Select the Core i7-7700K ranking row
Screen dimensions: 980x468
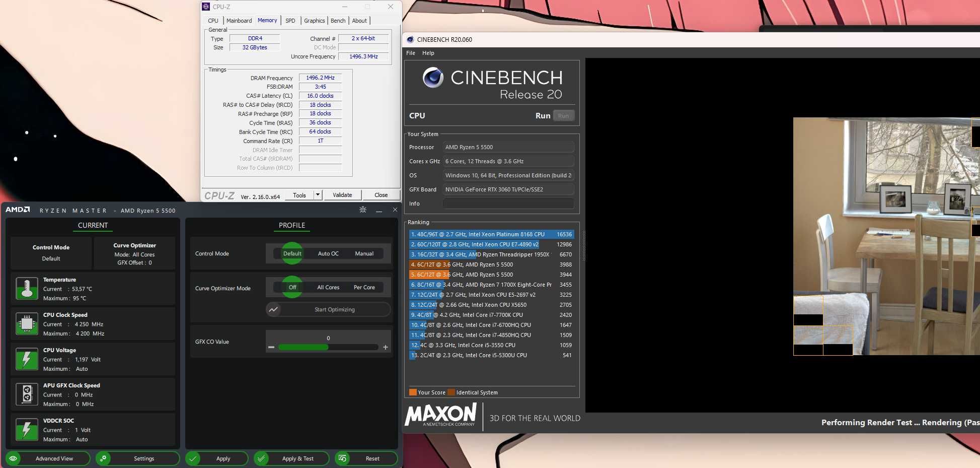point(491,315)
